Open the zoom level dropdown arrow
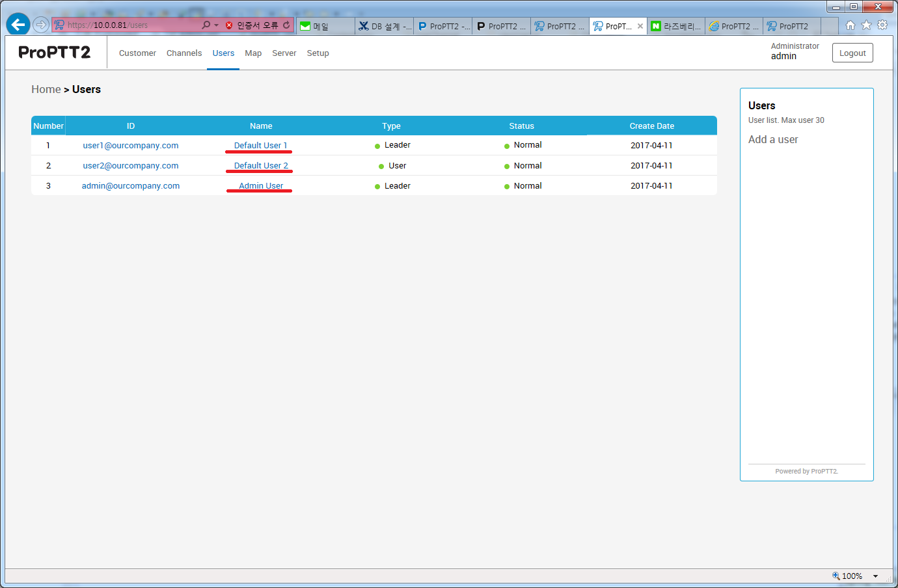 point(875,576)
